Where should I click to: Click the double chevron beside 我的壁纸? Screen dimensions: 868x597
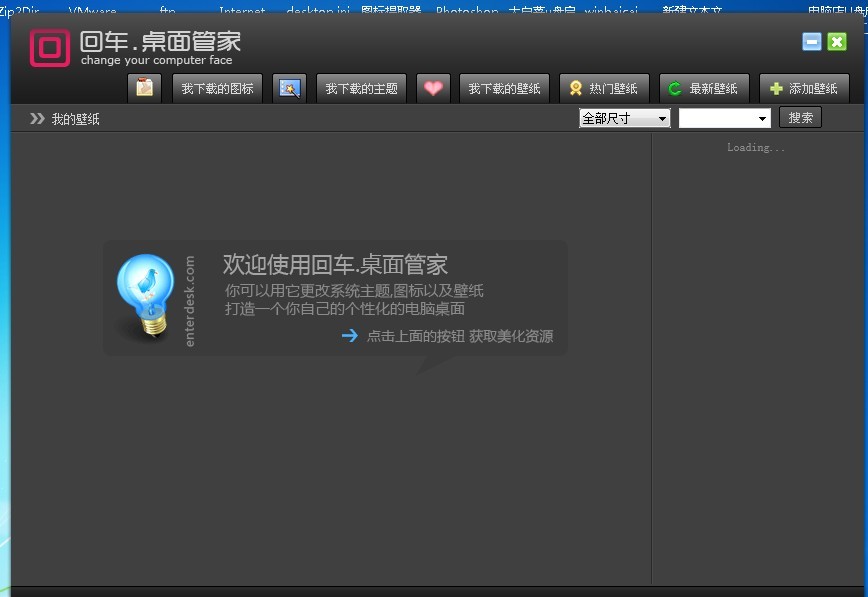37,119
